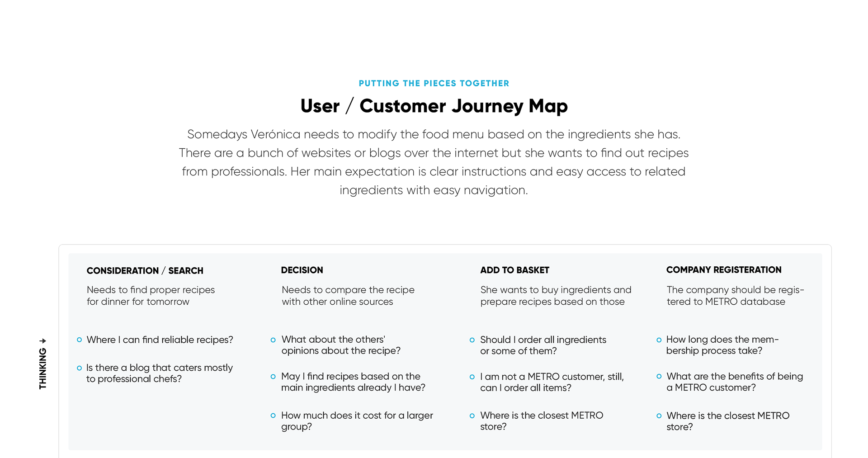The width and height of the screenshot is (868, 458).
Task: Click "Needs to find proper recipes" description text
Action: (x=151, y=290)
